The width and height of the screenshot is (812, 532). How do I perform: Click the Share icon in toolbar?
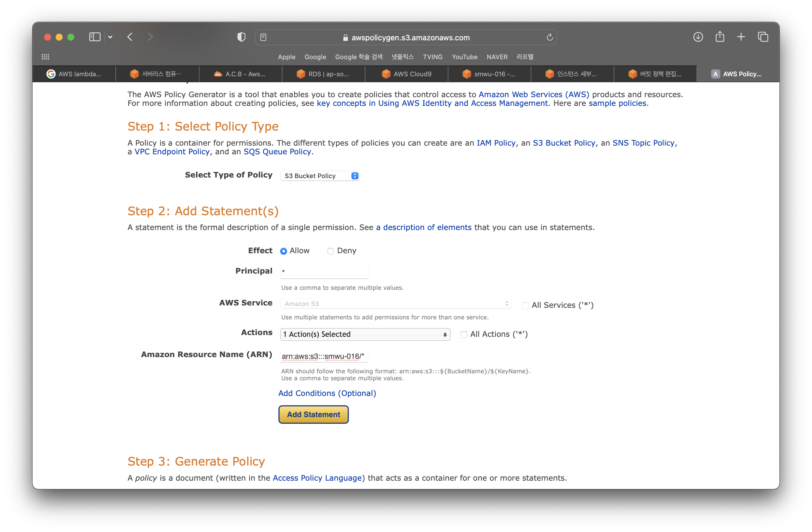pos(720,37)
